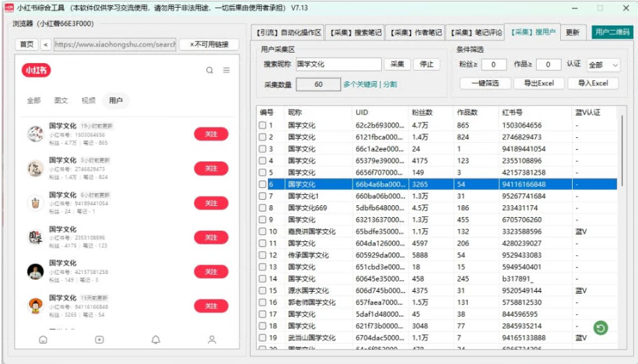Switch to 【引流】自动化操作区 tab

coord(289,33)
